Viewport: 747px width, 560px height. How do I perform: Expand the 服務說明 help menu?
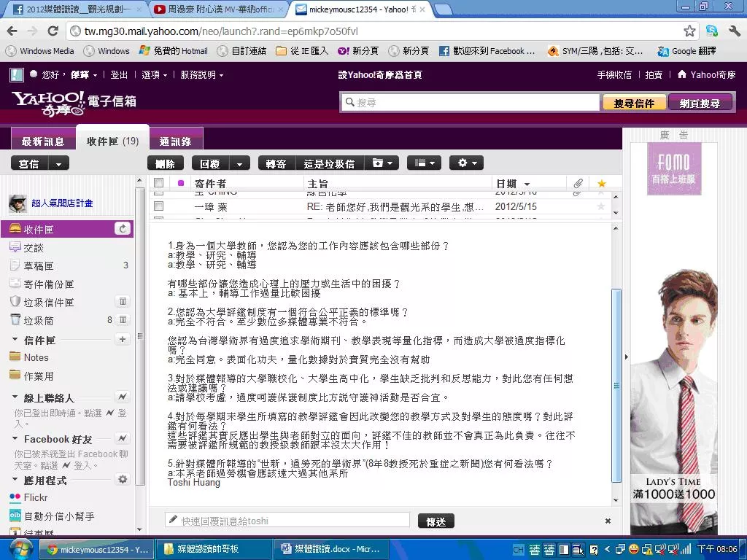(x=201, y=75)
